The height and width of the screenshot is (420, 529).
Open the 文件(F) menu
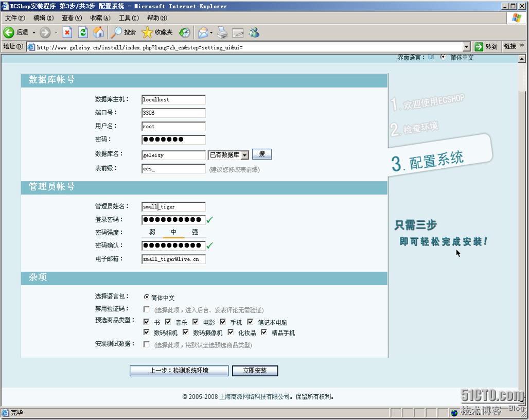15,18
